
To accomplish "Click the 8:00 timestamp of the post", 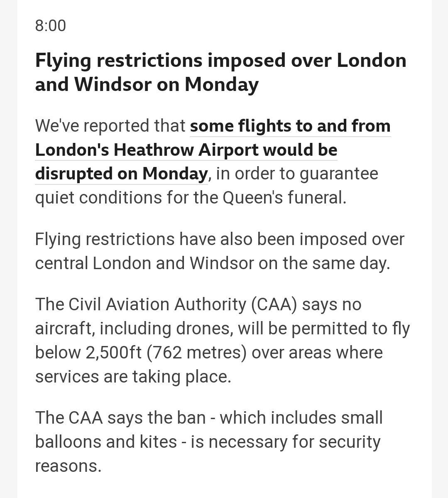I will pyautogui.click(x=51, y=26).
